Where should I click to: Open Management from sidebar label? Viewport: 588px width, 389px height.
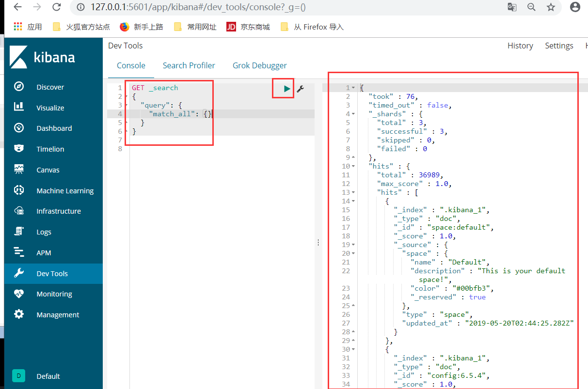pyautogui.click(x=58, y=315)
